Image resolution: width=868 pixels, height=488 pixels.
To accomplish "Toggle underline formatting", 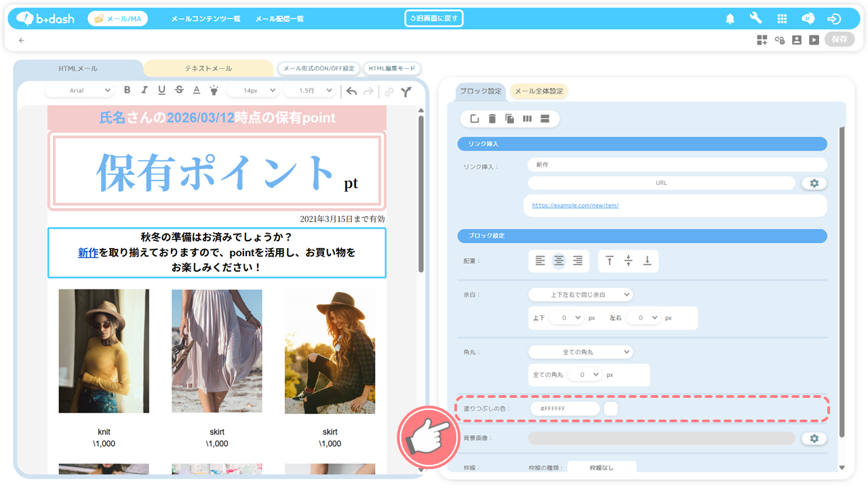I will tap(161, 90).
